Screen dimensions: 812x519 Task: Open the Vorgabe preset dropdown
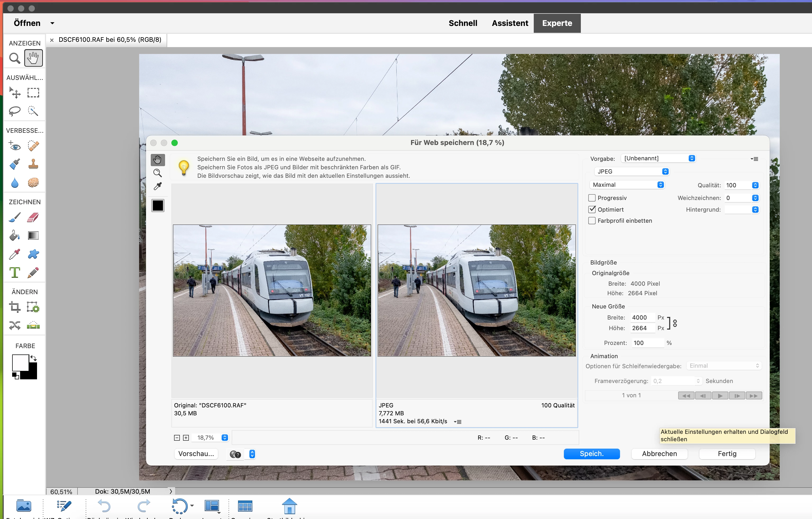(658, 158)
